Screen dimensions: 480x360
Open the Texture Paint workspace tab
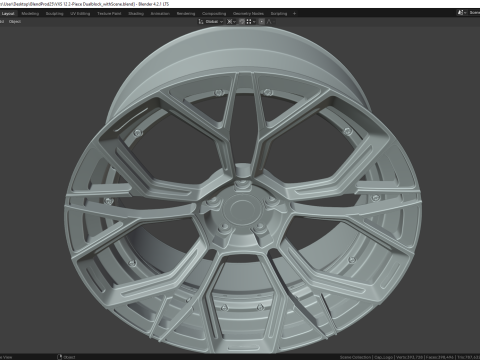click(x=109, y=14)
